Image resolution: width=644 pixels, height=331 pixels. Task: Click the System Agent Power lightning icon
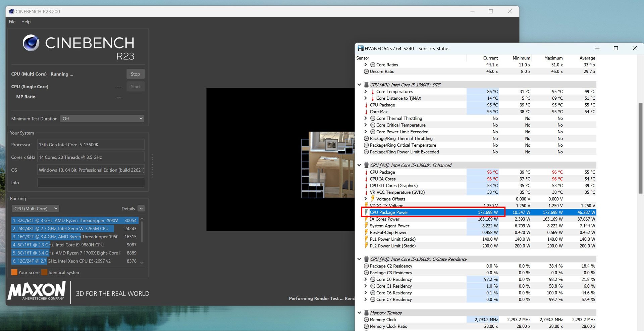pos(366,226)
